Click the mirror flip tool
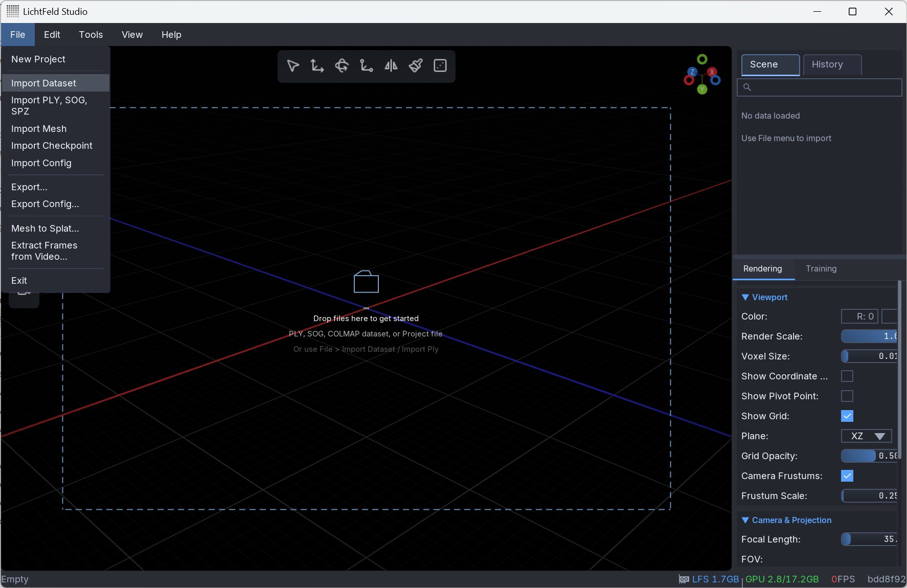 click(391, 66)
